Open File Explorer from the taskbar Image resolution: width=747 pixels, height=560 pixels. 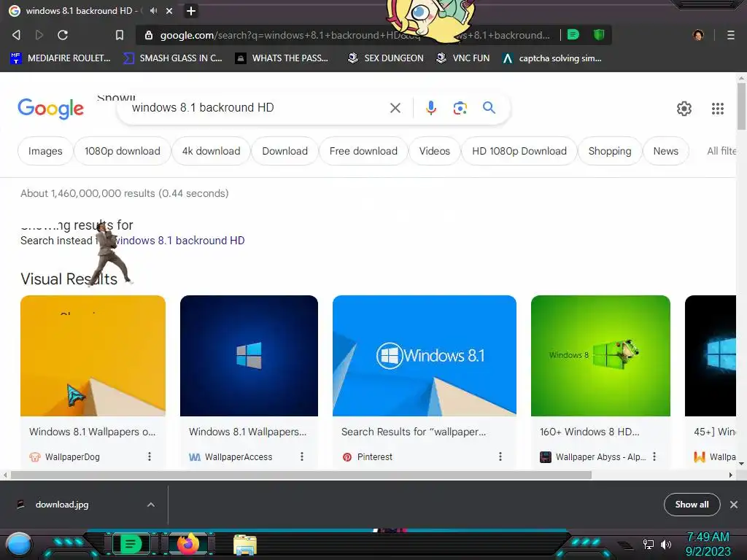[x=245, y=545]
